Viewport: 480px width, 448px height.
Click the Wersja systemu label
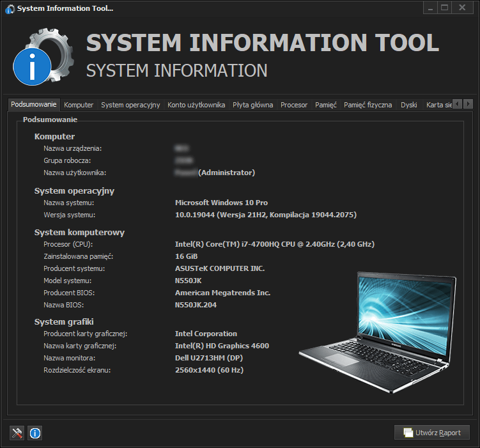[69, 215]
